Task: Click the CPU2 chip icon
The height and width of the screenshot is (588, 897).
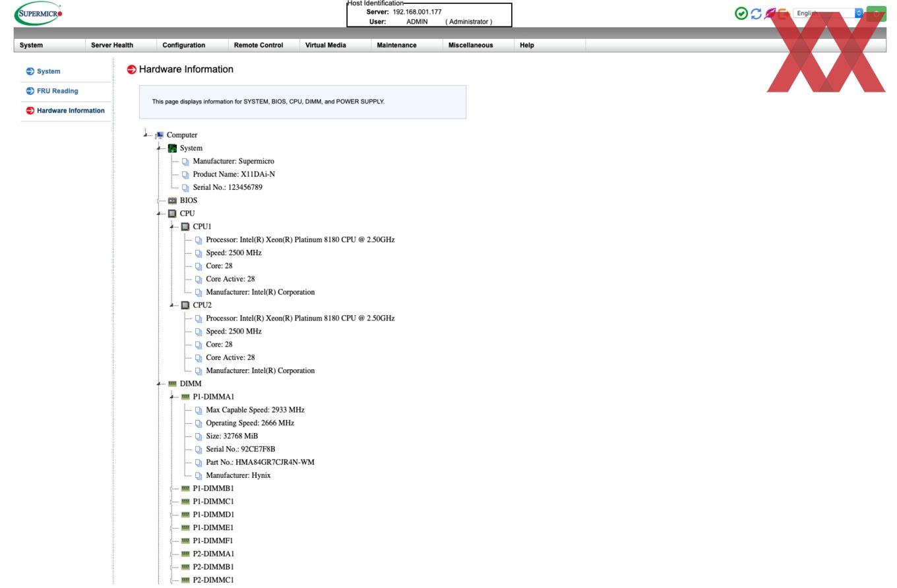Action: click(185, 305)
